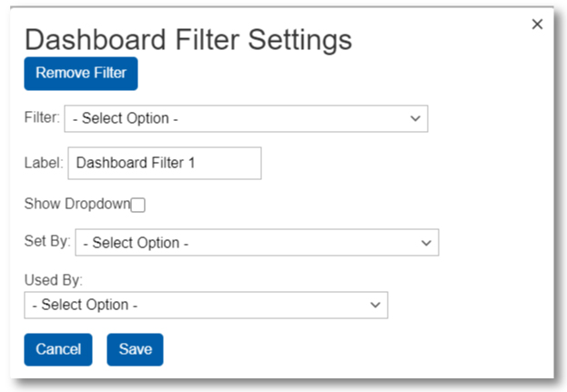The image size is (567, 392).
Task: Click the "Label:" field label
Action: coord(43,164)
